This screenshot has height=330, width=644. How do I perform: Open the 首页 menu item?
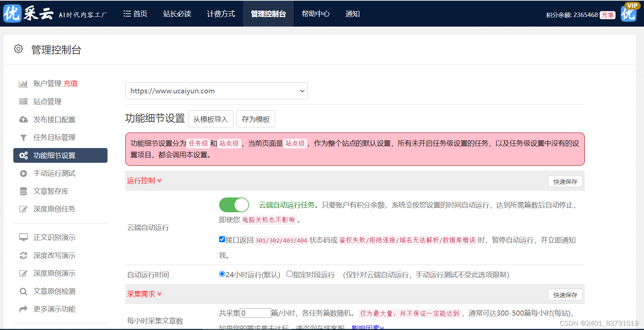tap(135, 14)
